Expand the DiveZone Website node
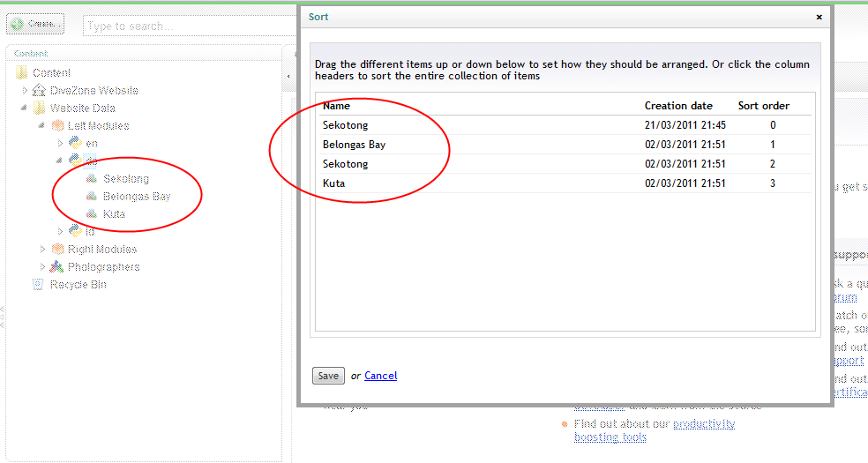 point(25,91)
